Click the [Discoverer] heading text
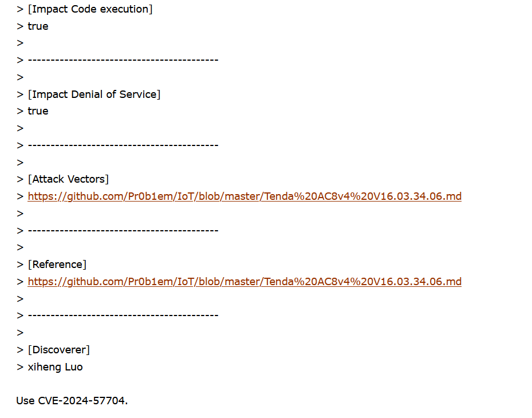The width and height of the screenshot is (532, 418). pyautogui.click(x=59, y=350)
